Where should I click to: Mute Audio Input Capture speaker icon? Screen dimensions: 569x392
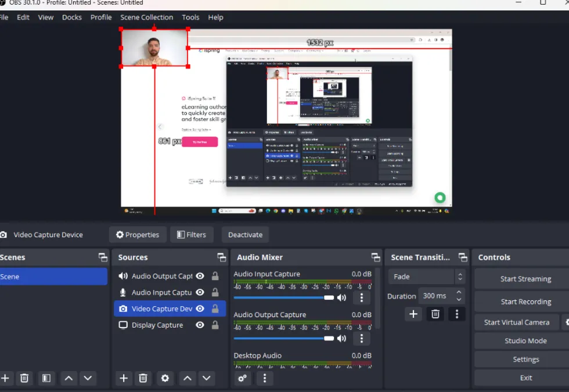(x=341, y=297)
